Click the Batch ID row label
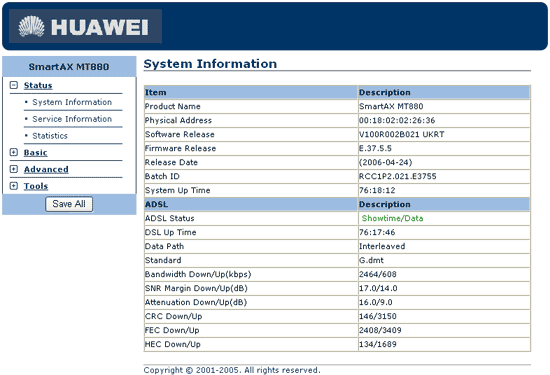The height and width of the screenshot is (375, 550). point(162,176)
